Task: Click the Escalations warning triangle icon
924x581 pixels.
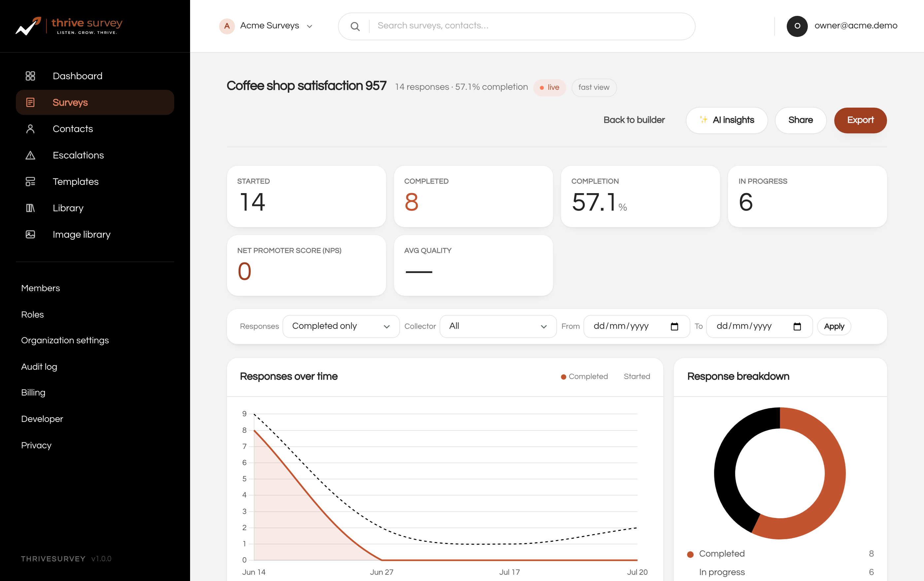Action: point(30,155)
